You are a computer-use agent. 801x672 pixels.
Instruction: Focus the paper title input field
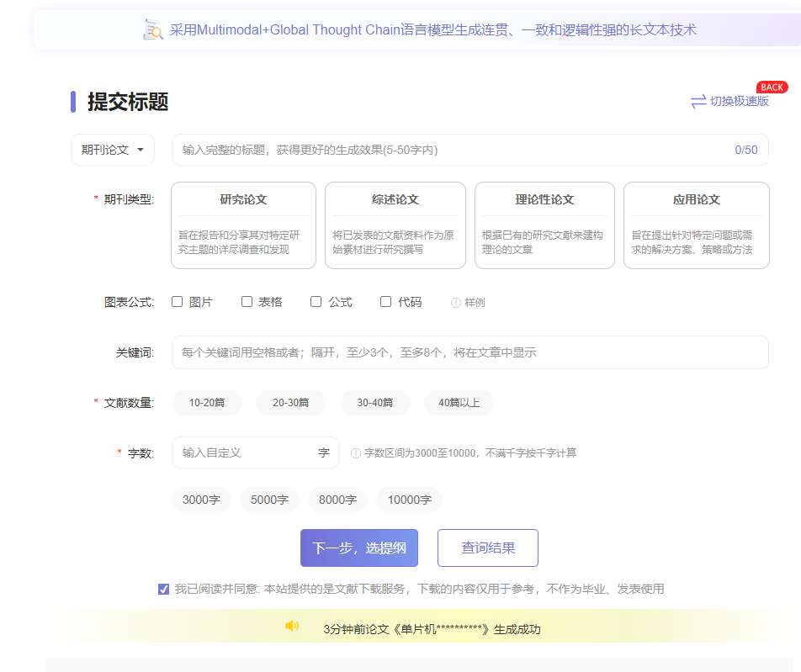pos(470,150)
